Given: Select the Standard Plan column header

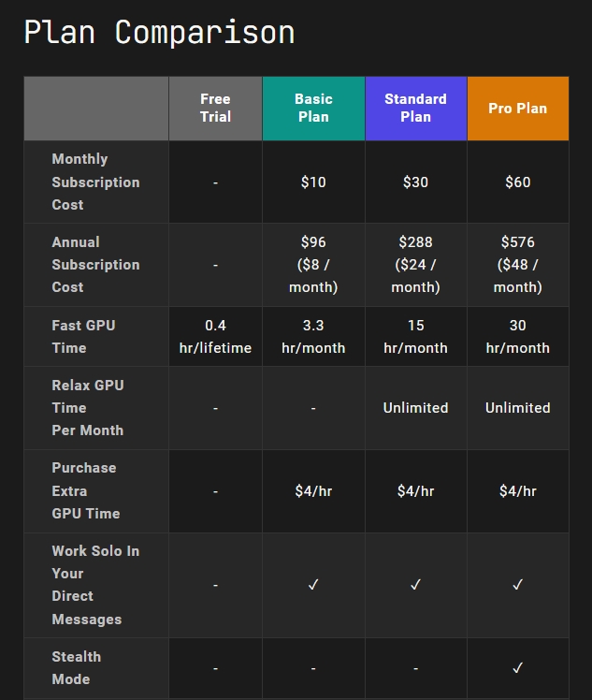Looking at the screenshot, I should tap(416, 108).
